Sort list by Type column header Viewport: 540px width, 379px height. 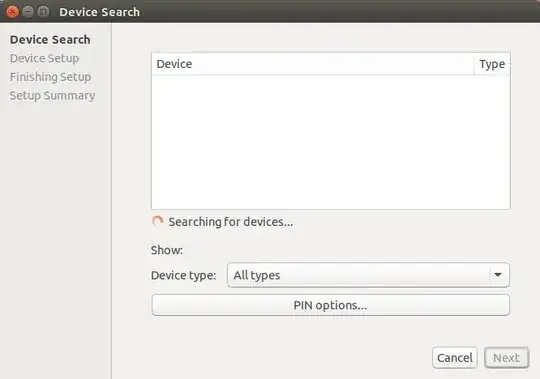(x=492, y=64)
